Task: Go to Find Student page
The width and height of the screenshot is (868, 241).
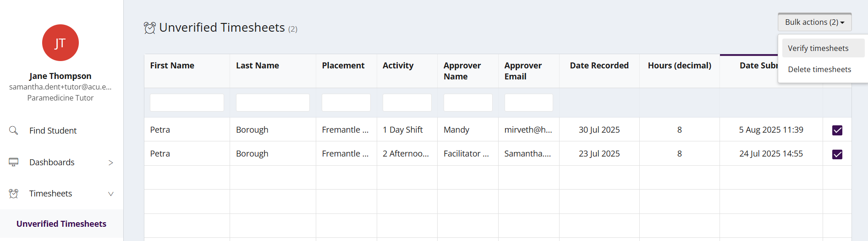Action: [x=53, y=130]
